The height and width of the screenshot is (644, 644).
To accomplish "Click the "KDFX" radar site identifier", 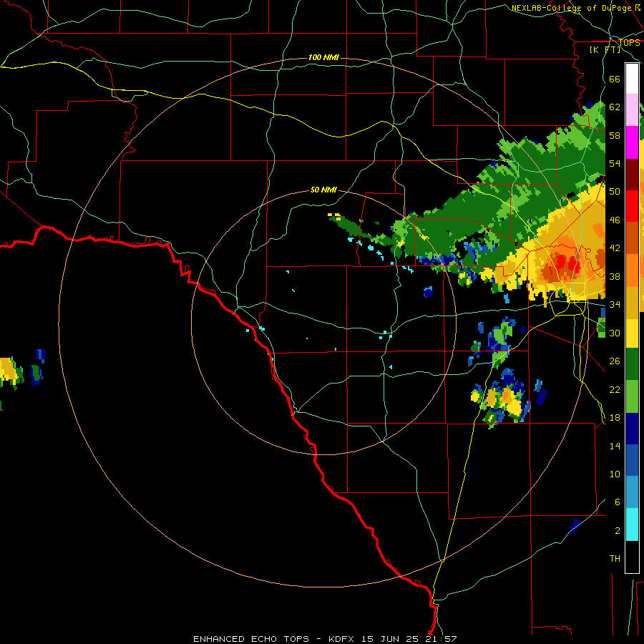I will point(343,639).
